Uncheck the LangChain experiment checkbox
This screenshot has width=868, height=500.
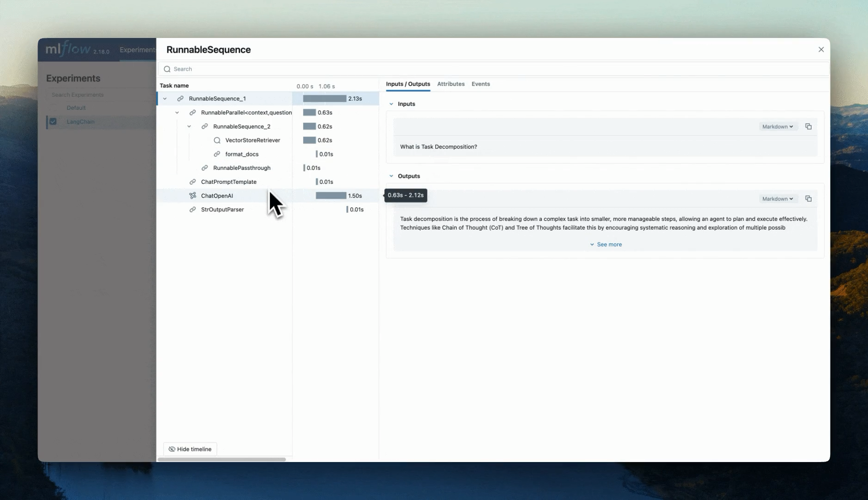53,122
